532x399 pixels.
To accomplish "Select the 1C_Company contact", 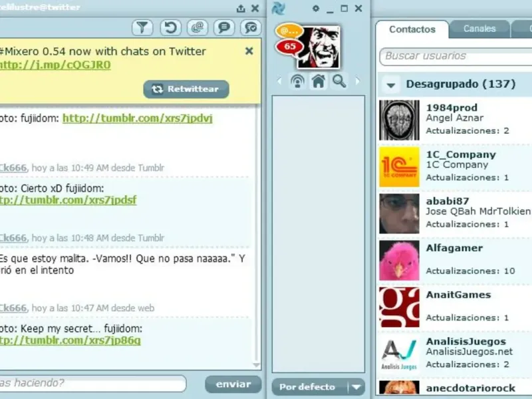I will click(x=455, y=167).
